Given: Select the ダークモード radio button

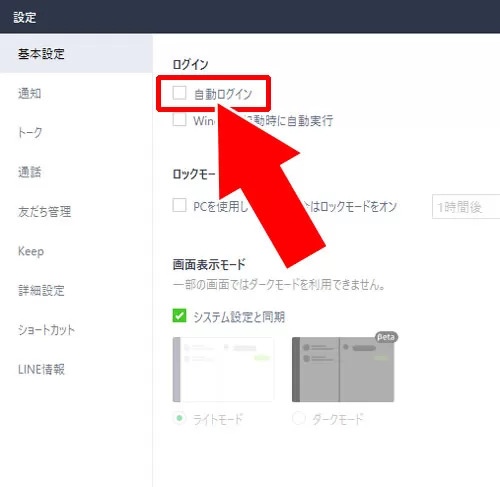Looking at the screenshot, I should [x=299, y=418].
